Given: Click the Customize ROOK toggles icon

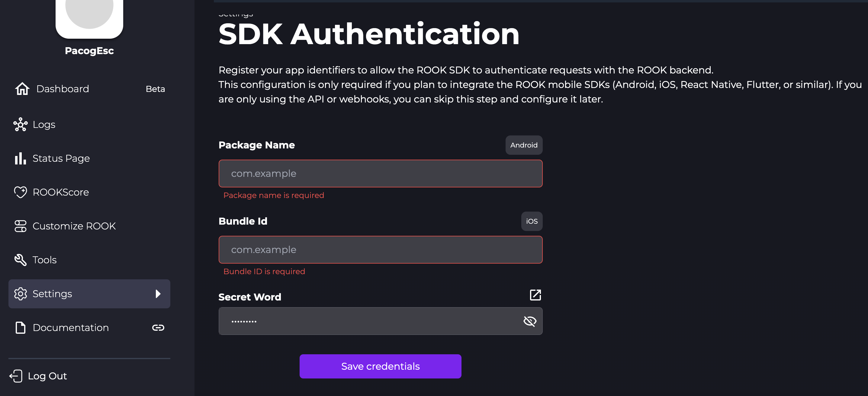Looking at the screenshot, I should pyautogui.click(x=21, y=226).
